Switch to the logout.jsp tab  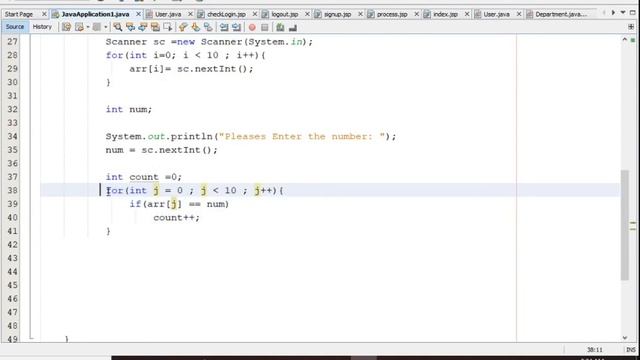click(284, 14)
